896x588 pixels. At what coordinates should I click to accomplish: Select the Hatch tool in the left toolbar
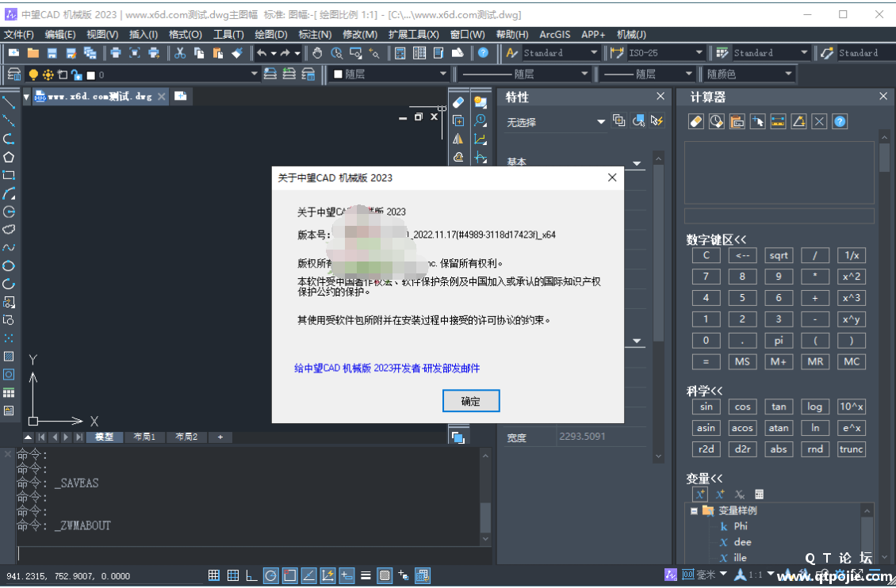coord(9,357)
